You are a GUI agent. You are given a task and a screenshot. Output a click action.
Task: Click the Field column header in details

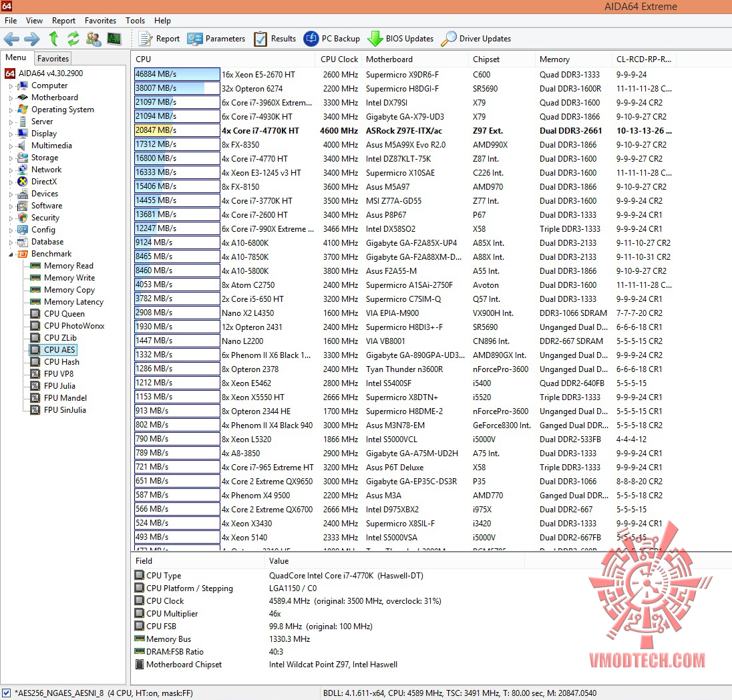tap(198, 561)
